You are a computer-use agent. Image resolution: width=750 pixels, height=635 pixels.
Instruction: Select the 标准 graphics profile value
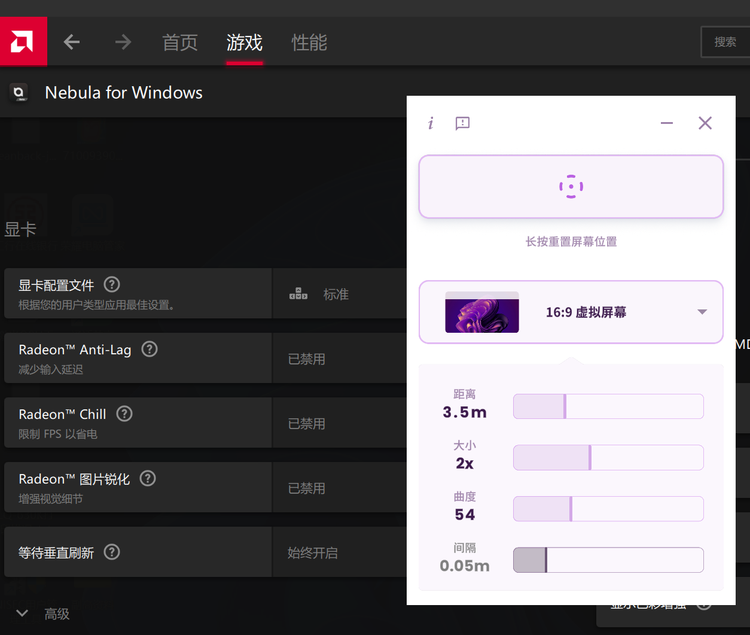tap(336, 294)
